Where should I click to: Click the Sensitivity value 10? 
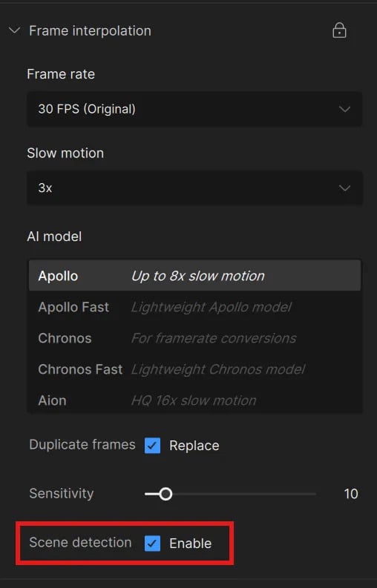(351, 494)
